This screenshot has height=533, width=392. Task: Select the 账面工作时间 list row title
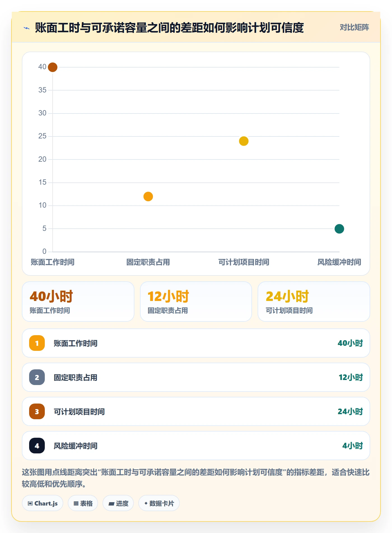pos(76,343)
